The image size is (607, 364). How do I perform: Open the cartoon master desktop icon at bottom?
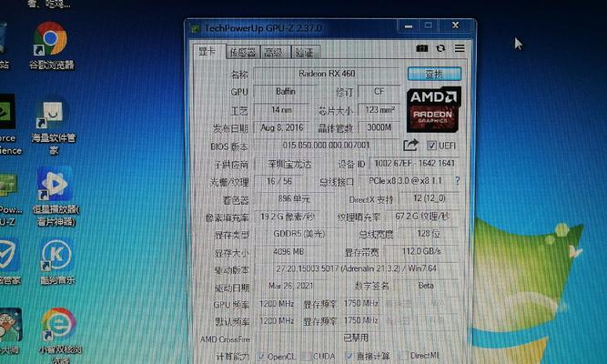pyautogui.click(x=10, y=331)
